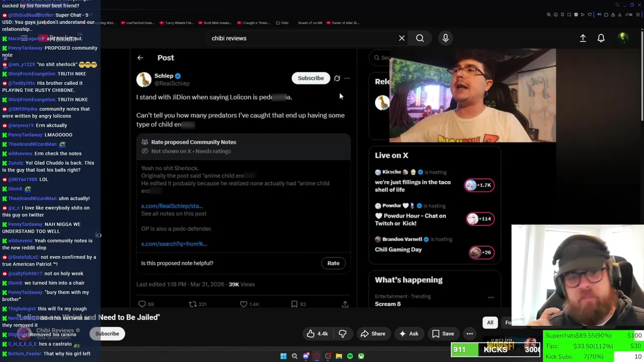Click the 39K Views count

point(242,285)
